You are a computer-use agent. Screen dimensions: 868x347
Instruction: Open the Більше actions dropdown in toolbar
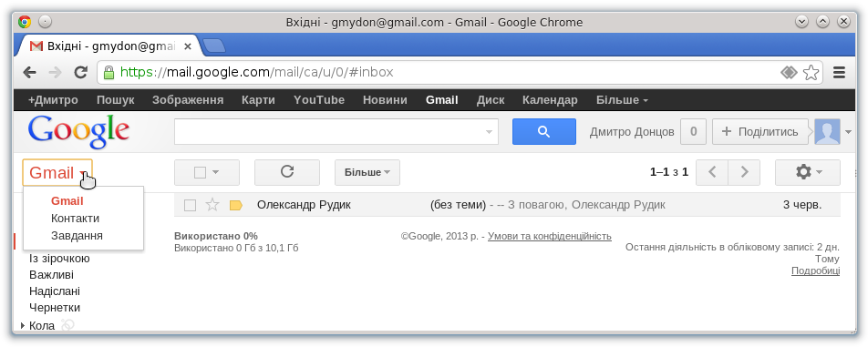tap(367, 172)
